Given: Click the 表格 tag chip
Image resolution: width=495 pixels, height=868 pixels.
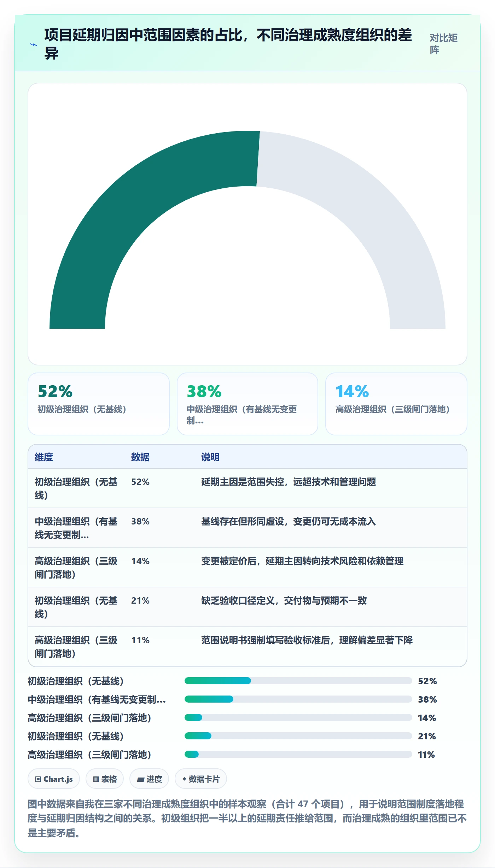Looking at the screenshot, I should click(105, 779).
